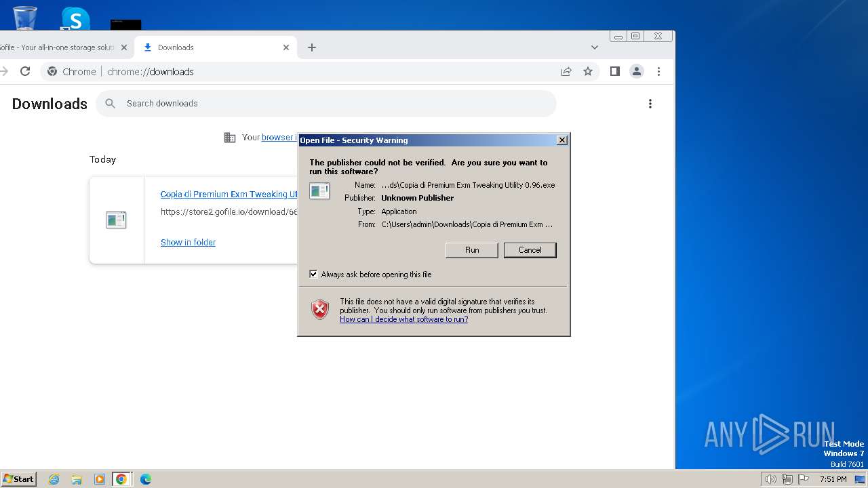Open Windows Media Player from the taskbar
This screenshot has width=868, height=488.
(99, 479)
